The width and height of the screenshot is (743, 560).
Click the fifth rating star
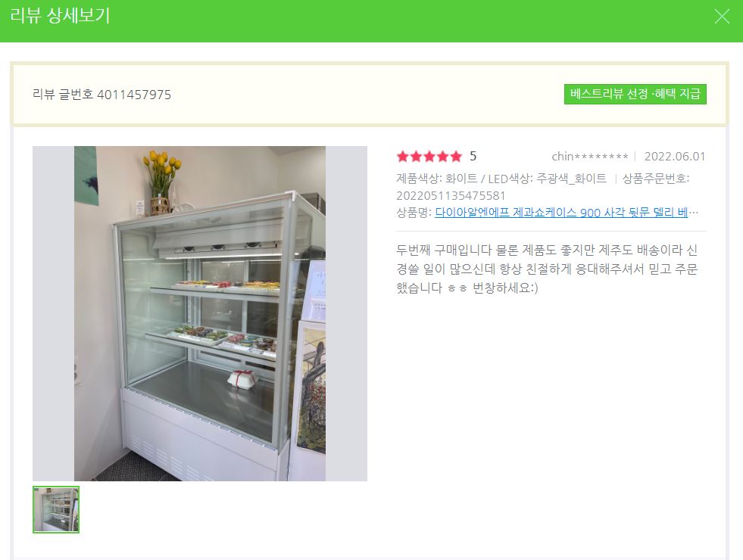[456, 156]
